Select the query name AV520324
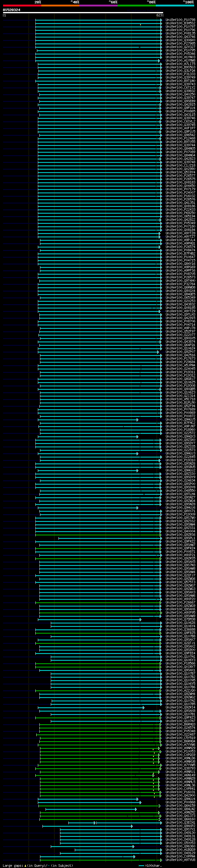 pos(11,10)
